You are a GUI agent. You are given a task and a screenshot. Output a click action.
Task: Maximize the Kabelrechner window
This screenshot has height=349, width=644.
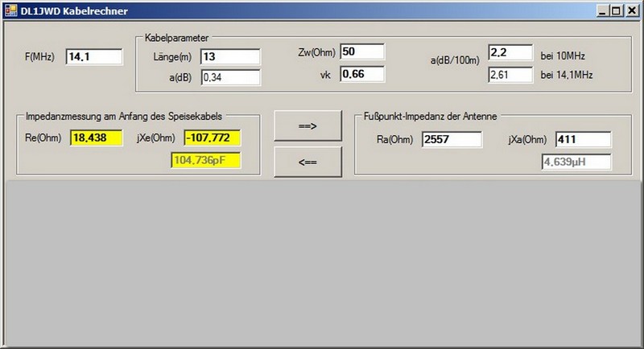tap(617, 10)
